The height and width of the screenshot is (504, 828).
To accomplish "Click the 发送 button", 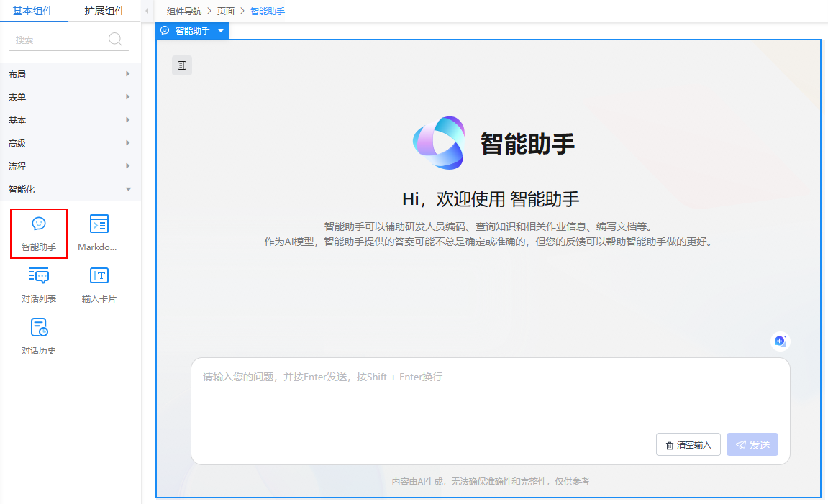I will 752,444.
